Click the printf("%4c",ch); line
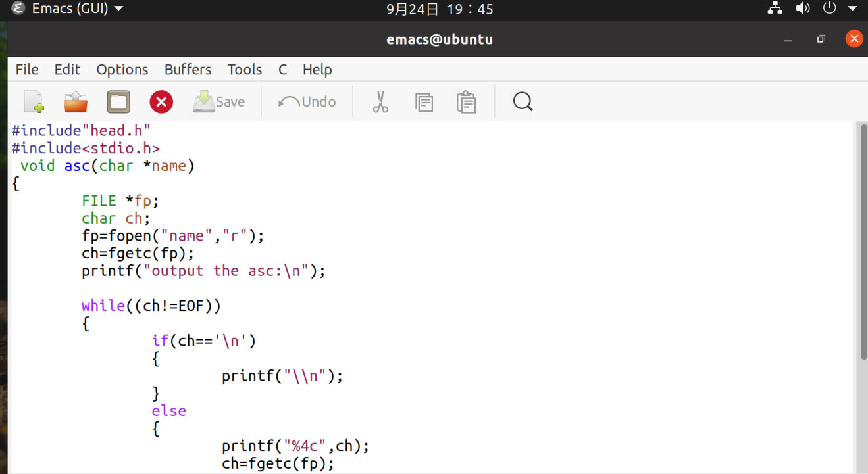Image resolution: width=868 pixels, height=474 pixels. tap(296, 446)
